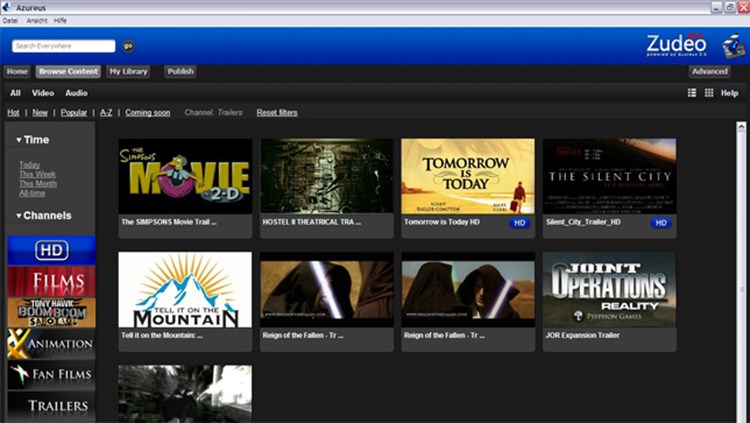Filter by Video content

click(x=43, y=93)
